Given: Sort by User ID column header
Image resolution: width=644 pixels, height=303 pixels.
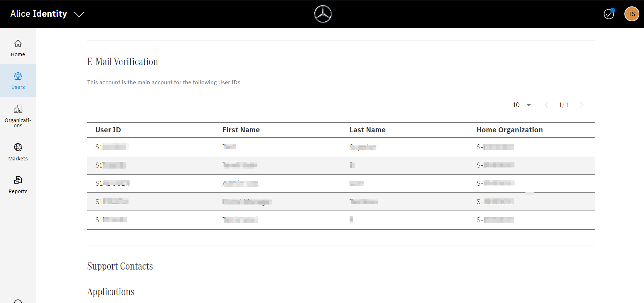Looking at the screenshot, I should pos(108,130).
